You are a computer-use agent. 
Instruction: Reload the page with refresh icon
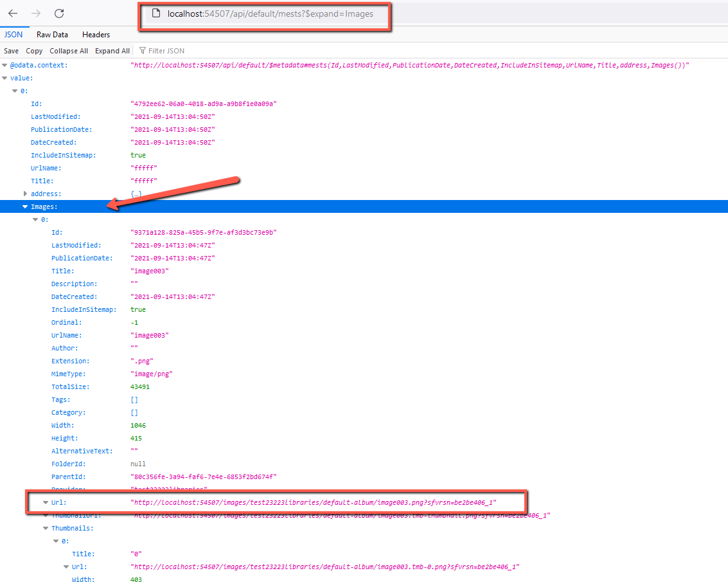click(59, 14)
